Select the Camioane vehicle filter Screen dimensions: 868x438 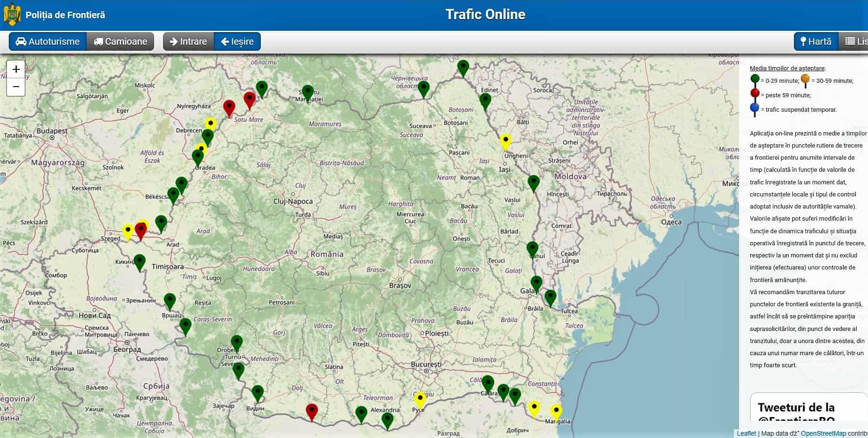(x=120, y=41)
